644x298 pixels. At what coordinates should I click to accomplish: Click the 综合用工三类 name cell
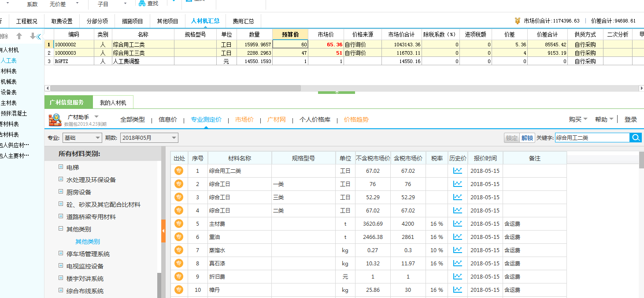pos(143,52)
